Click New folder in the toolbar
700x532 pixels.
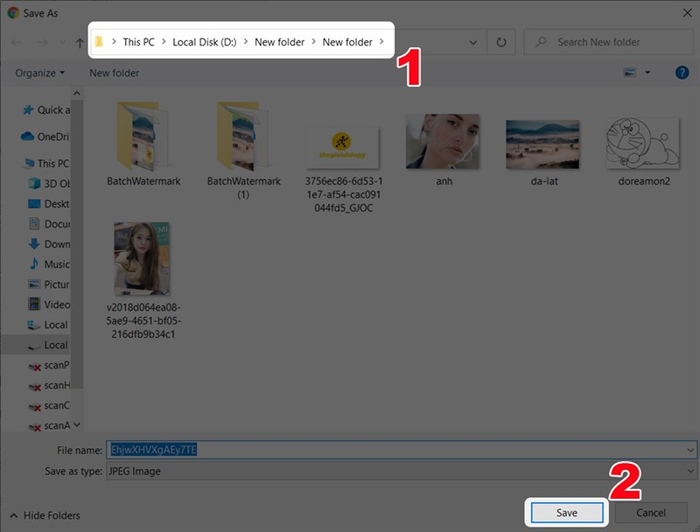(x=114, y=73)
